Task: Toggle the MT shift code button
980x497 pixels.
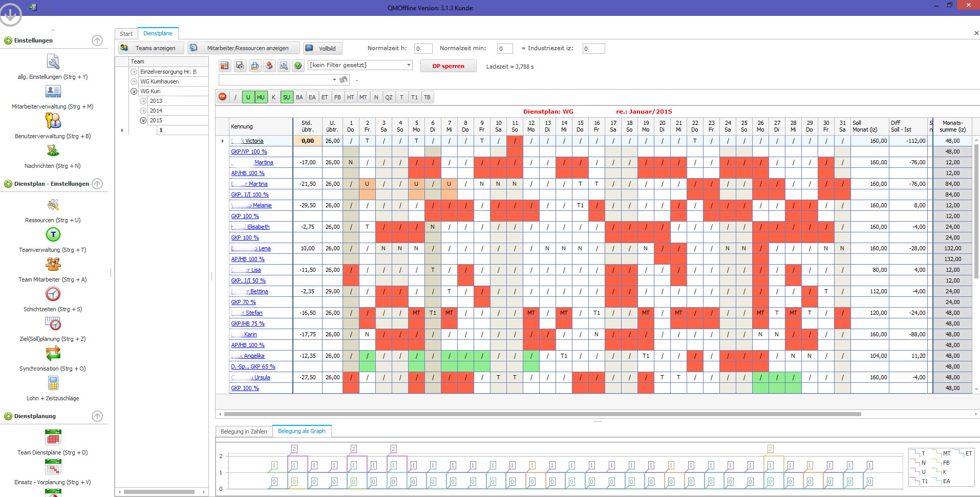Action: [363, 97]
